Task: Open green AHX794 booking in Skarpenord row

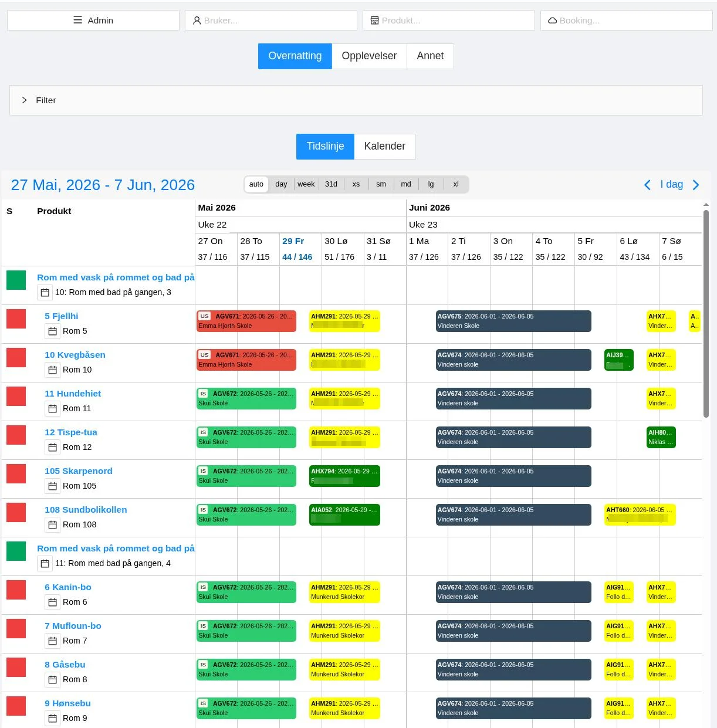Action: 344,476
